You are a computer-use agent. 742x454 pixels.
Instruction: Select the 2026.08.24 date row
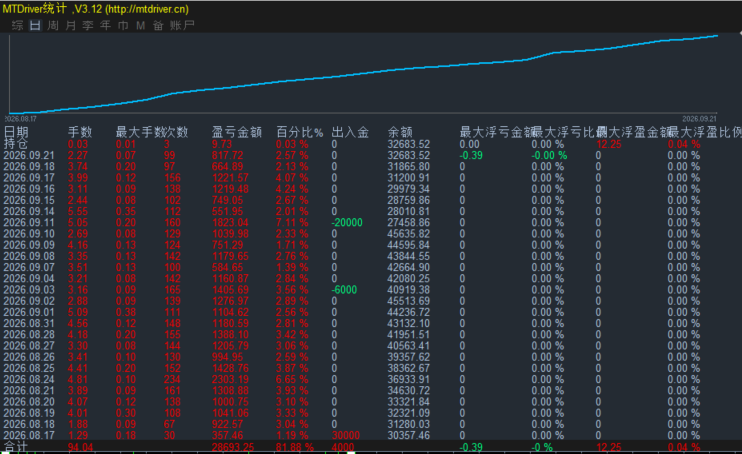(x=29, y=379)
